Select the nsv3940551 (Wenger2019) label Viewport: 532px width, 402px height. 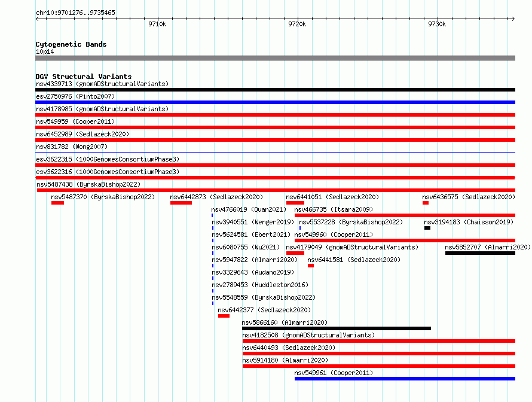pos(253,222)
